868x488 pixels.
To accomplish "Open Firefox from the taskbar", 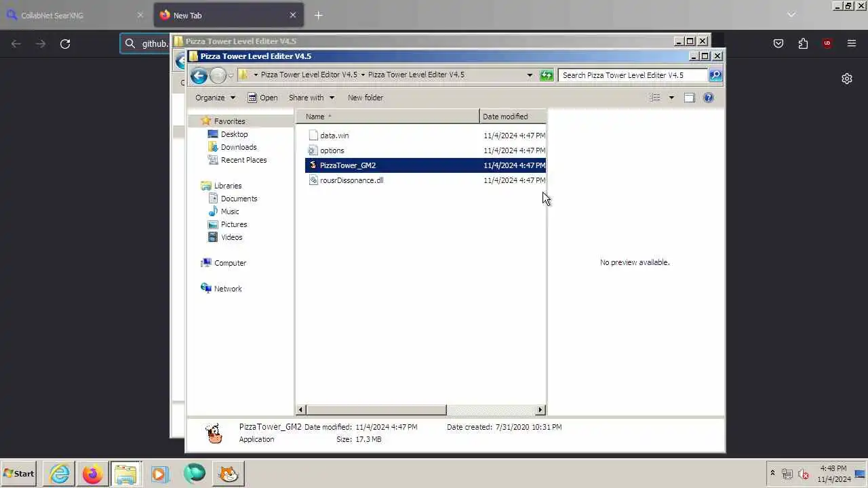I will tap(93, 473).
